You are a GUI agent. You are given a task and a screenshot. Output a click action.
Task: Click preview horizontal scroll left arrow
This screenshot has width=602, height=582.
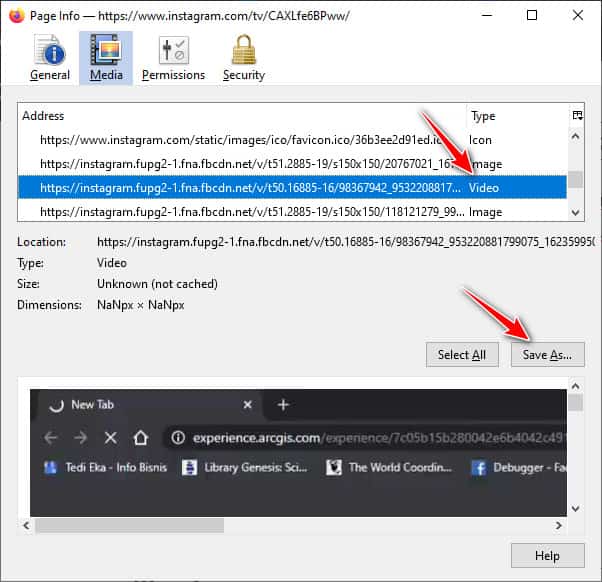point(26,525)
